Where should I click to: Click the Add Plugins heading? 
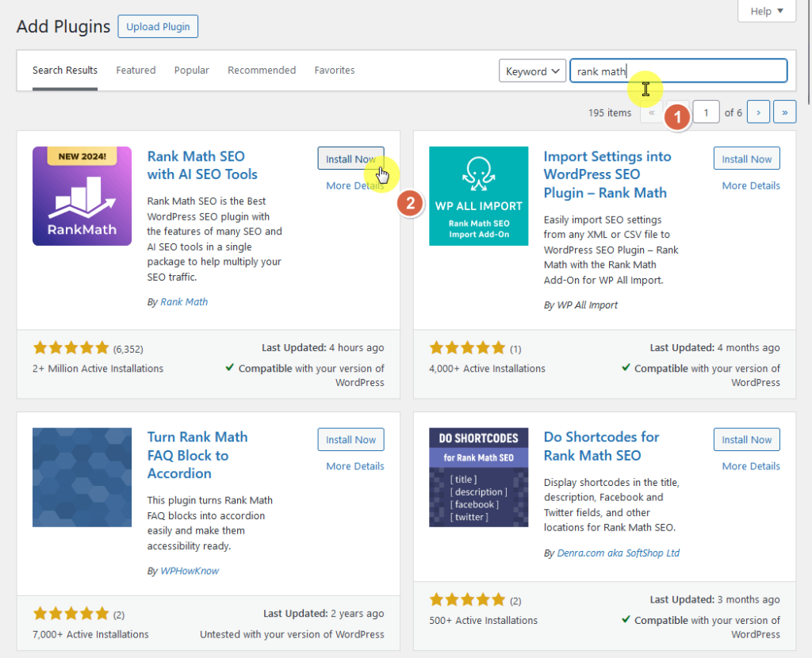point(63,26)
